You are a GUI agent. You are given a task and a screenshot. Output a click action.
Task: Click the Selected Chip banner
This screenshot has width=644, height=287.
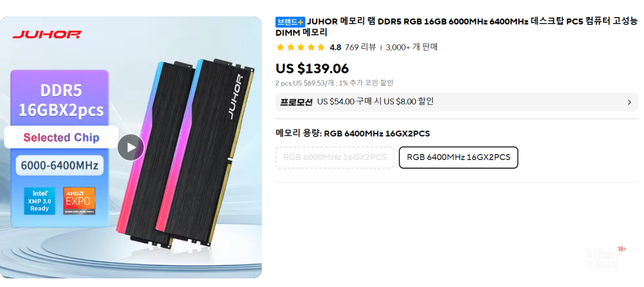pos(61,137)
